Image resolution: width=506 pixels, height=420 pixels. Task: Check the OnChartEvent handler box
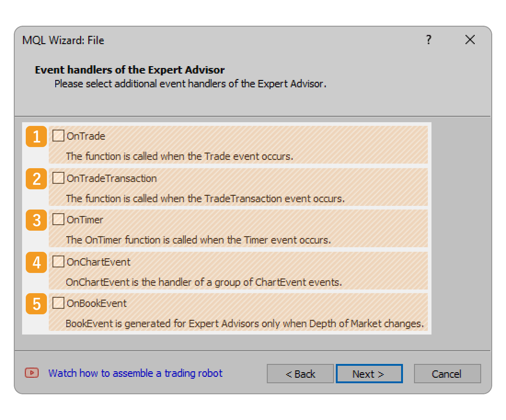(58, 262)
